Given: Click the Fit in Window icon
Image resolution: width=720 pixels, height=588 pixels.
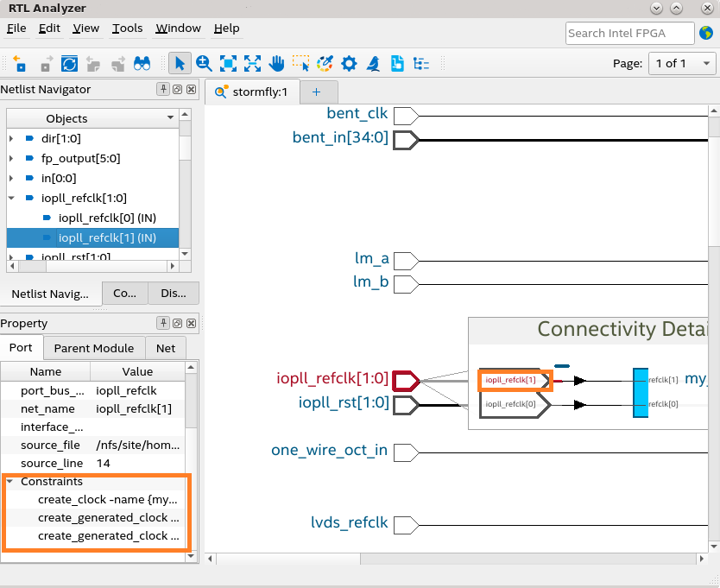Looking at the screenshot, I should 228,64.
